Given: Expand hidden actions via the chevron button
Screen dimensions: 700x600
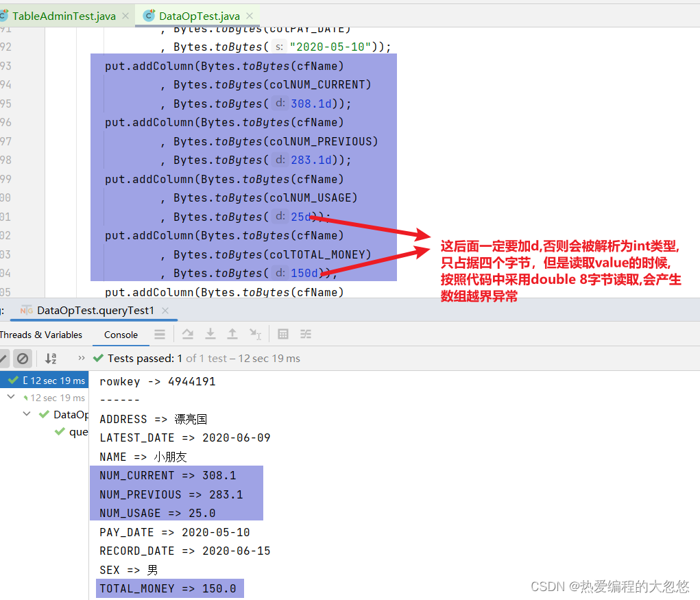Looking at the screenshot, I should coord(82,357).
